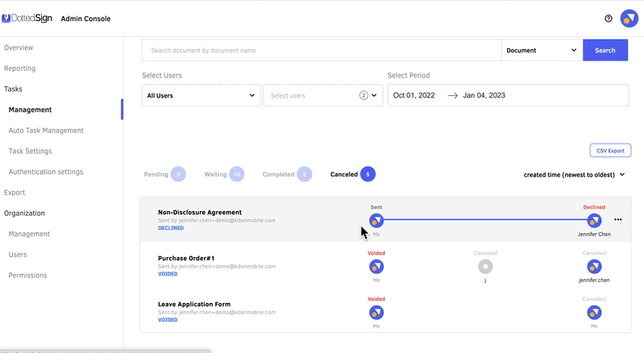Image resolution: width=644 pixels, height=353 pixels.
Task: Switch to the Waiting tab
Action: click(224, 174)
